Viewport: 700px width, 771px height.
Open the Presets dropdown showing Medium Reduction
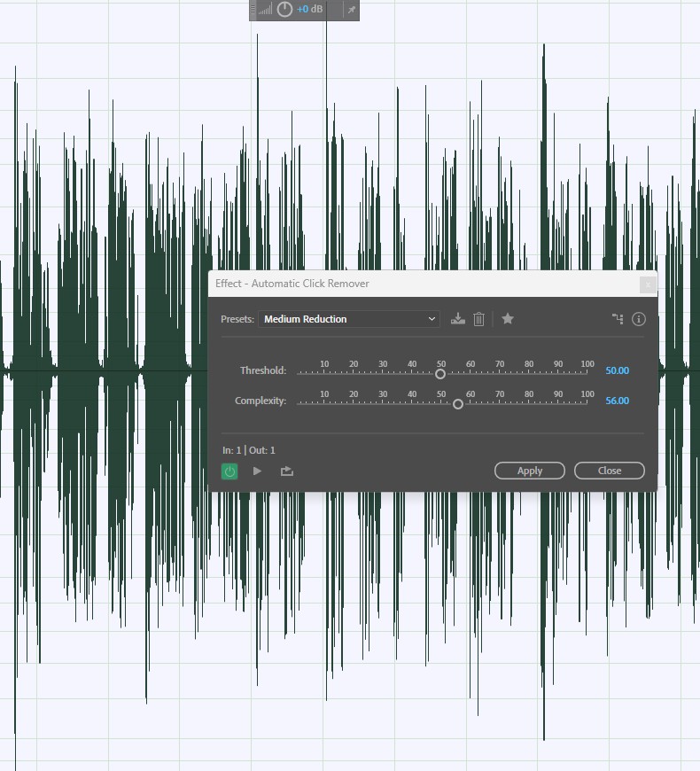point(349,319)
